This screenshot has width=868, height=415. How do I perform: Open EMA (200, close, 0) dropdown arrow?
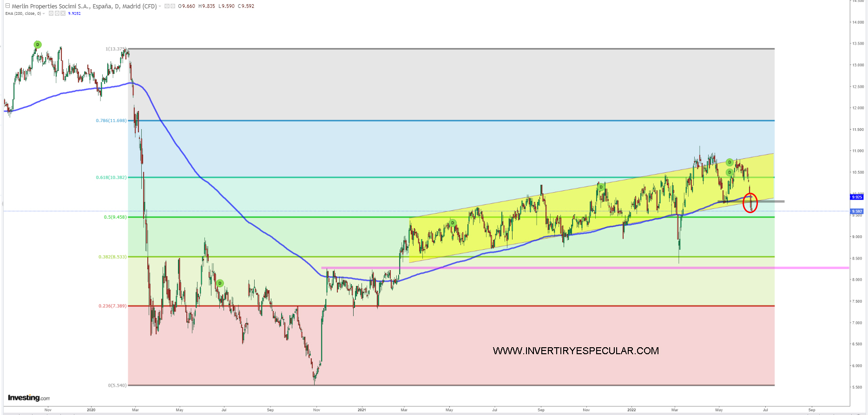point(44,13)
